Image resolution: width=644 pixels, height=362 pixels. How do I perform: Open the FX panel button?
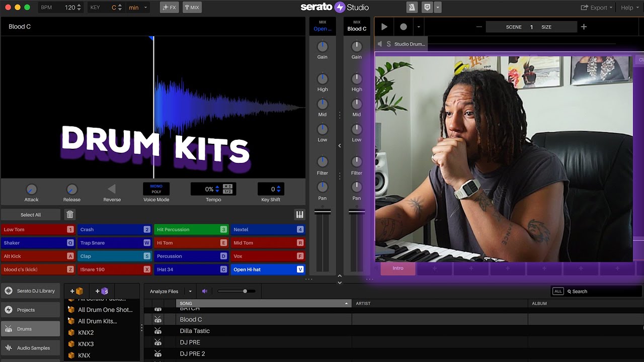pyautogui.click(x=169, y=8)
